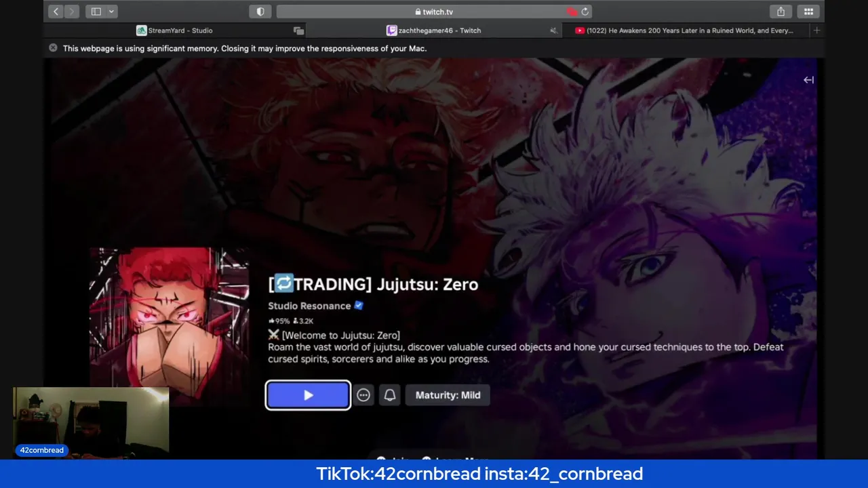Dismiss the significant memory warning banner

coord(53,48)
